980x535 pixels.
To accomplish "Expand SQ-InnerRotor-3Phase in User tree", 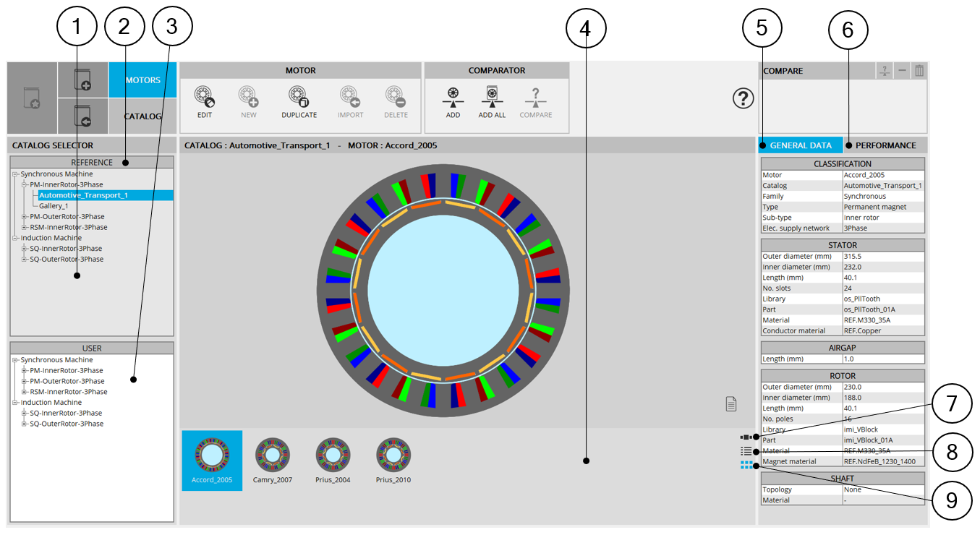I will pyautogui.click(x=25, y=414).
